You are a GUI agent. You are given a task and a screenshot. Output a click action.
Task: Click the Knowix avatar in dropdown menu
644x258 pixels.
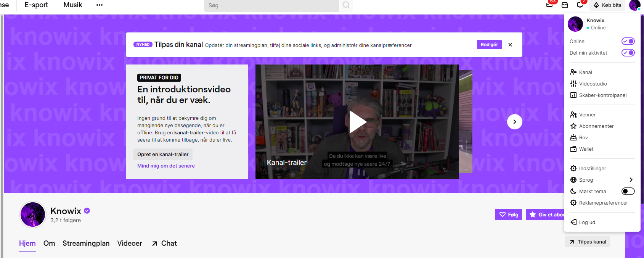[575, 24]
